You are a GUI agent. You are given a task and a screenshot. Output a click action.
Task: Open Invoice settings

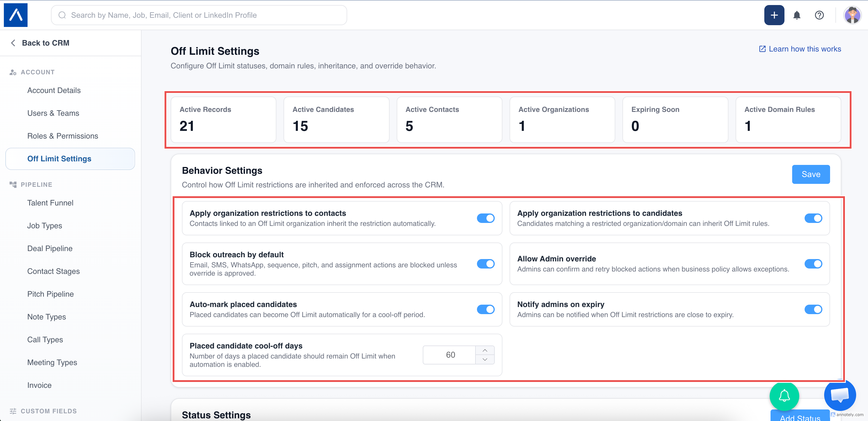[x=39, y=385]
